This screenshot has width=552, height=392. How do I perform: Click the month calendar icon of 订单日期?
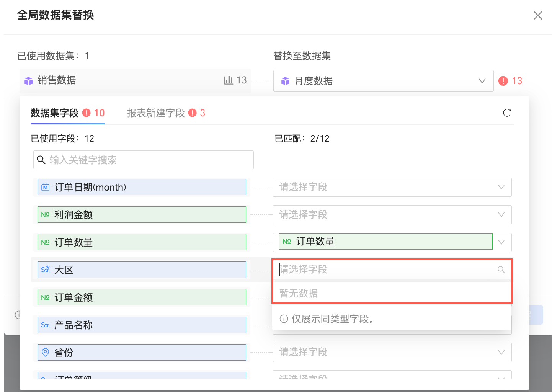[46, 187]
